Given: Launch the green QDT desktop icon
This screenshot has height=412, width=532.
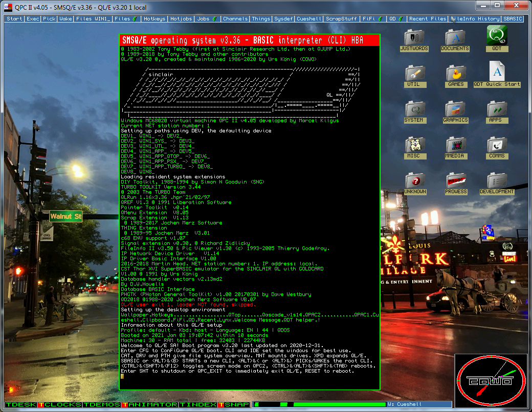Looking at the screenshot, I should [497, 39].
